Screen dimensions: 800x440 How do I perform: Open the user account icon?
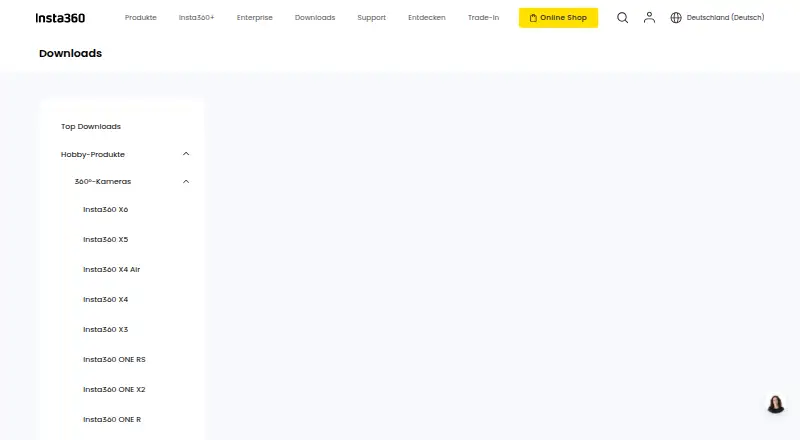[x=649, y=17]
